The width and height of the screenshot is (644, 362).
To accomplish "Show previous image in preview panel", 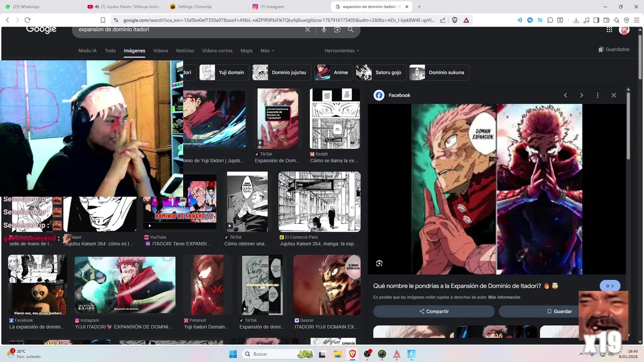I will tap(566, 95).
